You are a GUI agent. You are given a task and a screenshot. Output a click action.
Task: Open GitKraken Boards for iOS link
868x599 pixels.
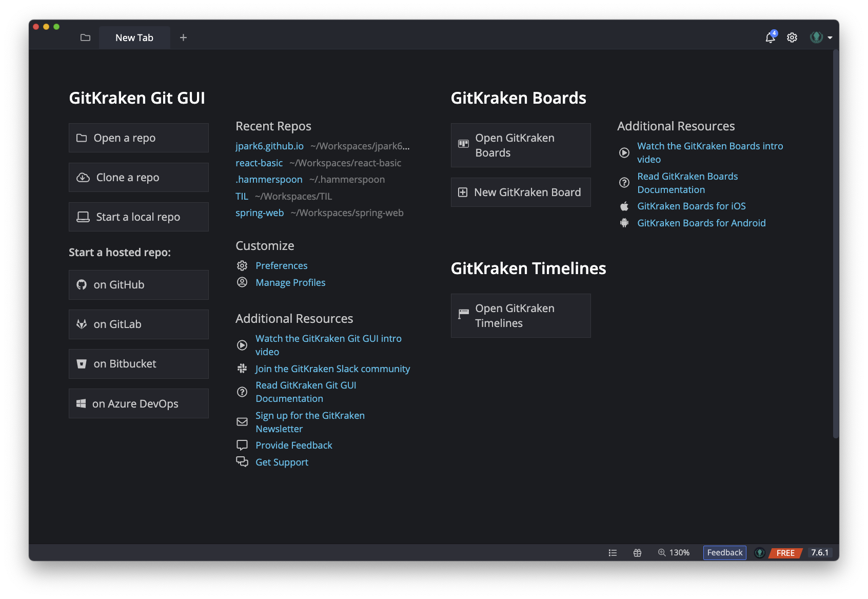click(691, 206)
